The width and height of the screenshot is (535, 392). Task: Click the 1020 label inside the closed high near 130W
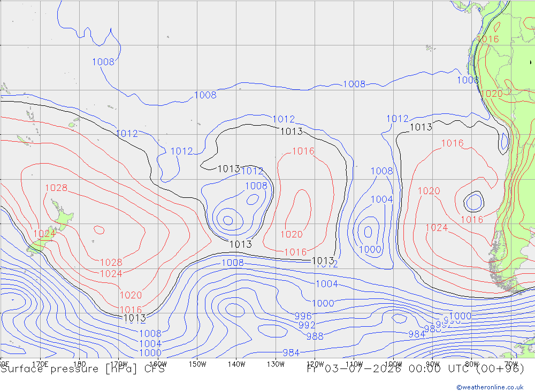[292, 234]
